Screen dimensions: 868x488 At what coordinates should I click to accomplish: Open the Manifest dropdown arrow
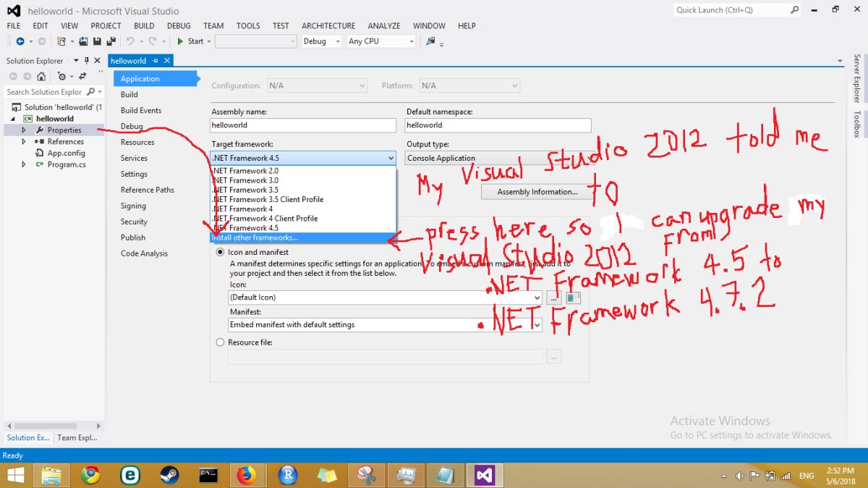coord(536,325)
